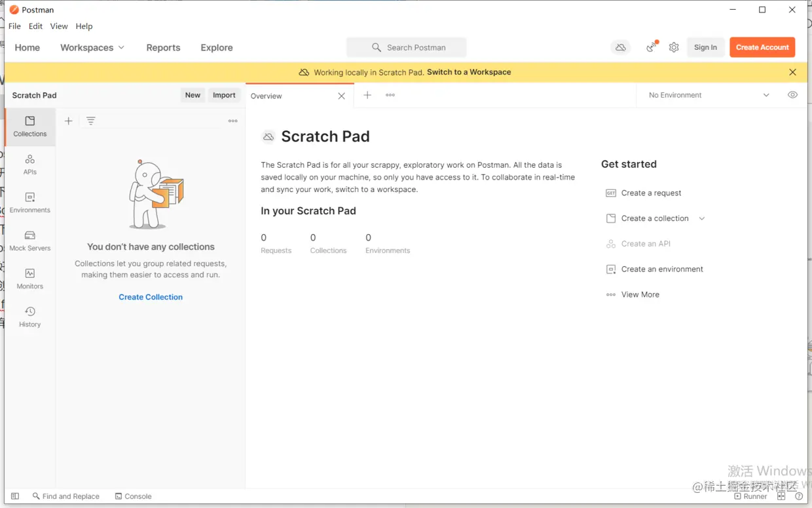Screen dimensions: 812x508
Task: Open No Environment dropdown
Action: (709, 95)
